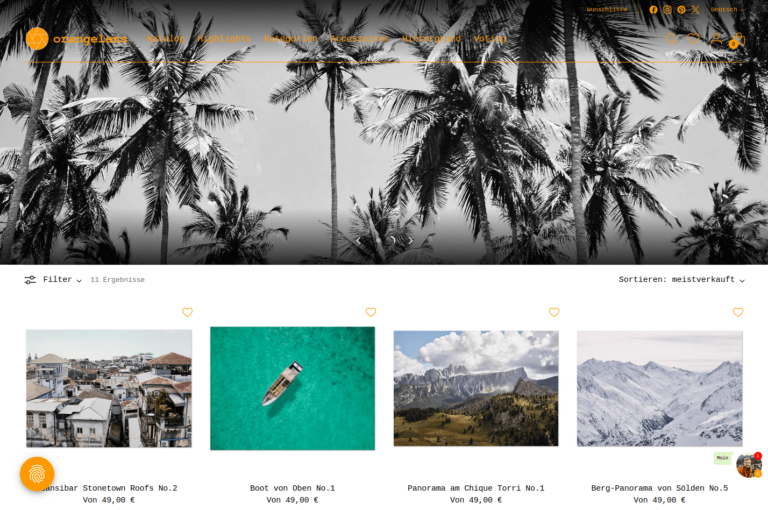The image size is (768, 510).
Task: Open the shopping bag cart icon
Action: pyautogui.click(x=738, y=39)
